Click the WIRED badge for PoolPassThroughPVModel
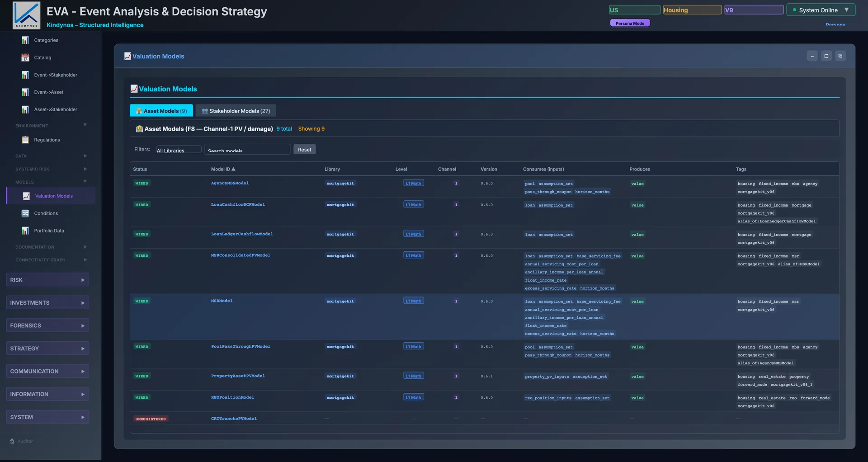 (x=142, y=347)
